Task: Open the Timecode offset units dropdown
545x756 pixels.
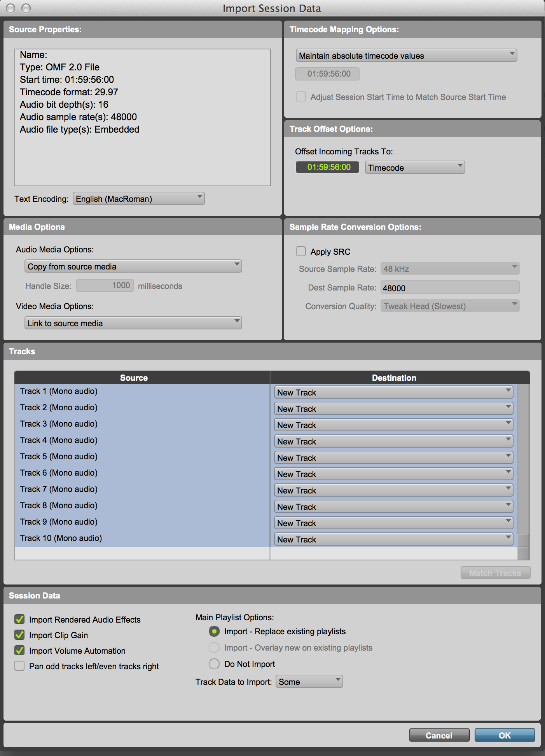Action: click(415, 168)
